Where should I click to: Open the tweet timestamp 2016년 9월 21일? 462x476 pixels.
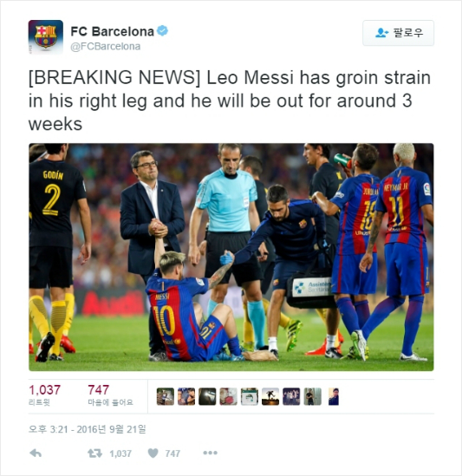[88, 429]
